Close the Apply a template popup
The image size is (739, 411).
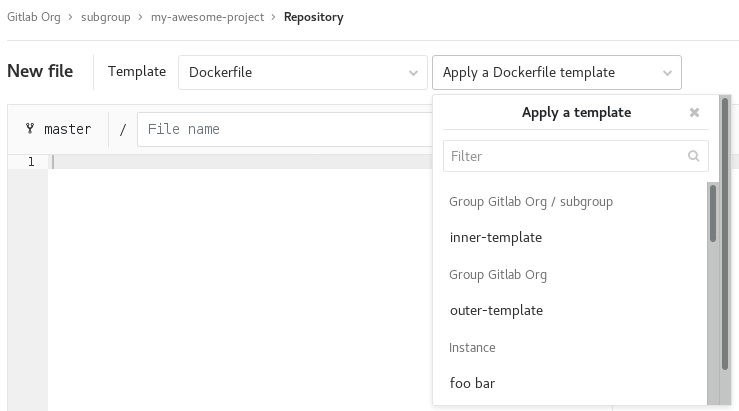pos(694,113)
